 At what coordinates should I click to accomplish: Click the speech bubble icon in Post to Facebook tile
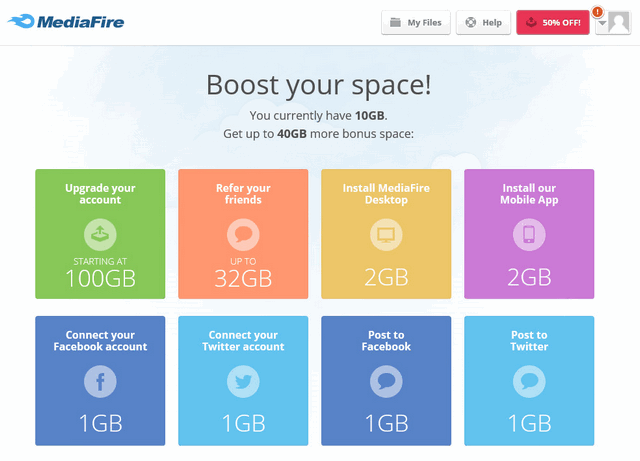coord(386,381)
